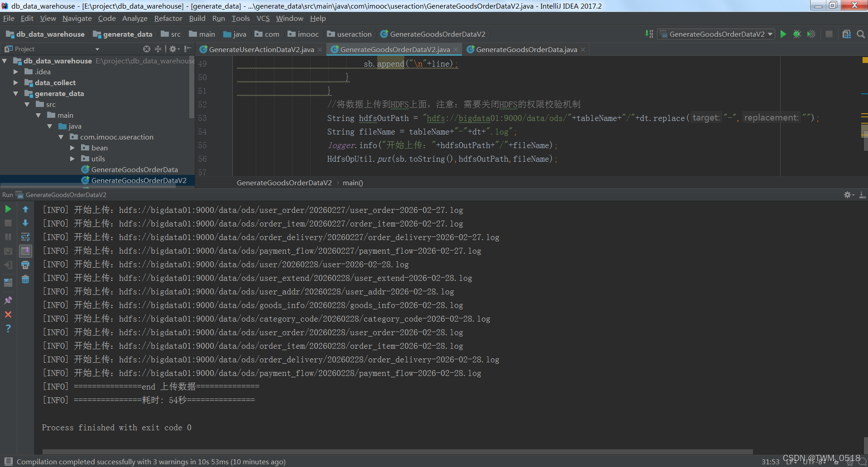
Task: Switch to GenerateGoodsOrderData.java tab
Action: 526,49
